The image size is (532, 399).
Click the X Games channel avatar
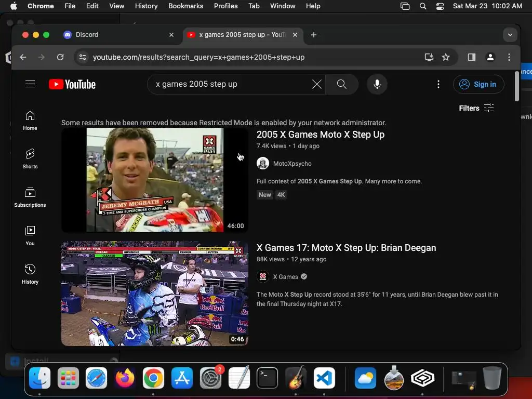pos(263,277)
